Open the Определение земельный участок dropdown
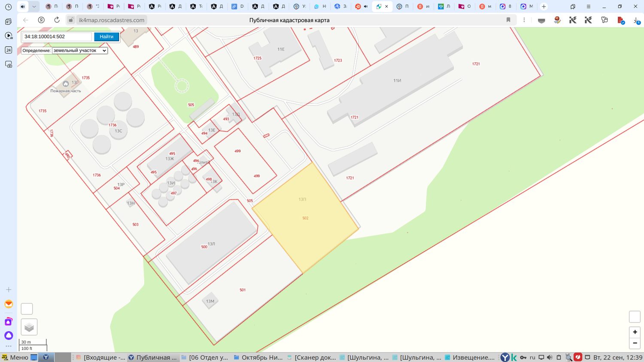Screen dimensions: 644x362 coord(80,51)
